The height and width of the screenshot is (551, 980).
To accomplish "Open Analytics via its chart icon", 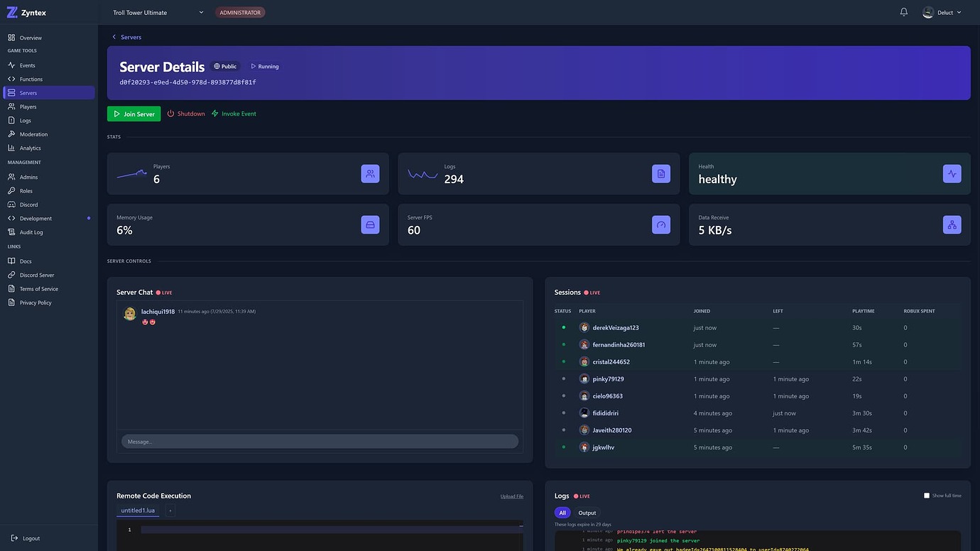I will pyautogui.click(x=13, y=148).
